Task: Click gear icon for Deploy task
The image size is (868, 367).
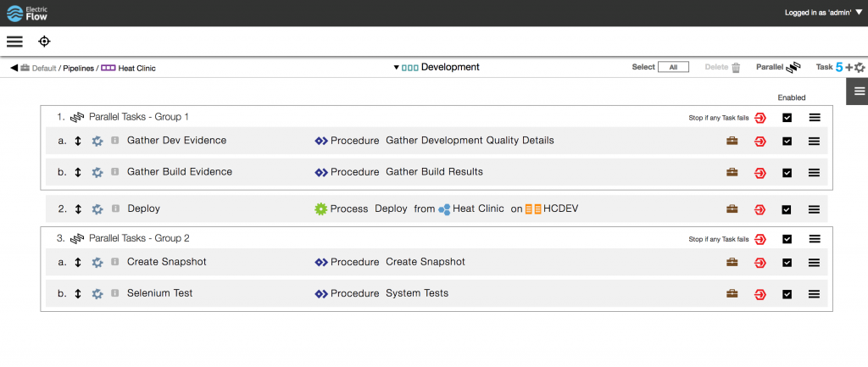Action: [97, 209]
